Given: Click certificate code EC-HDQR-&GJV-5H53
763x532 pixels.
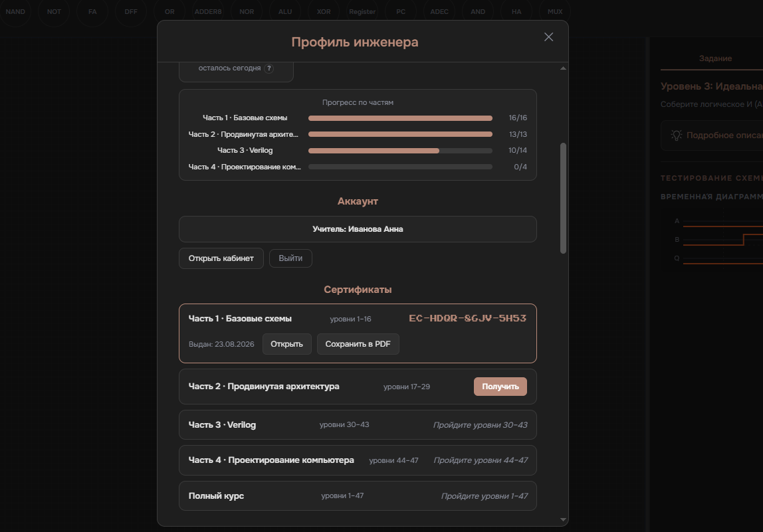Looking at the screenshot, I should [x=468, y=319].
